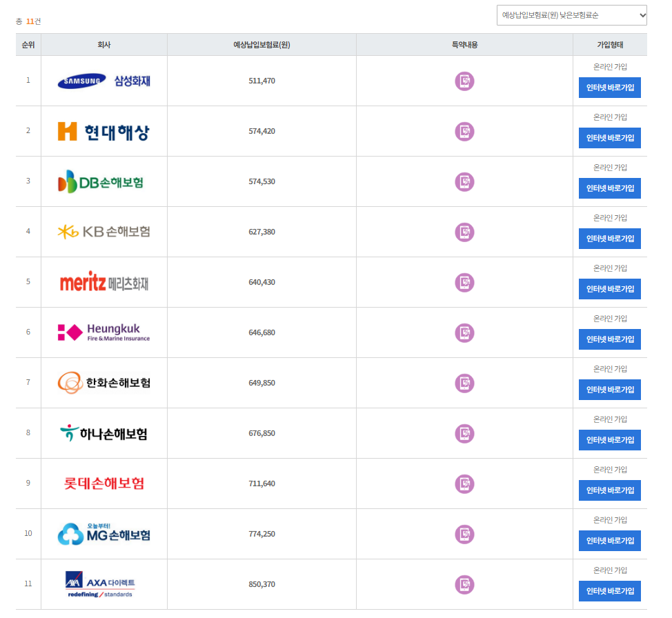Click 인터넷 바로가입 for 롯데손해보험

(x=609, y=490)
